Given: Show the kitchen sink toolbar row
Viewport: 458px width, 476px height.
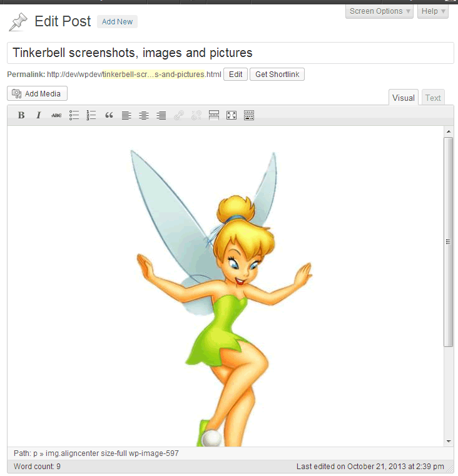Looking at the screenshot, I should tap(249, 115).
